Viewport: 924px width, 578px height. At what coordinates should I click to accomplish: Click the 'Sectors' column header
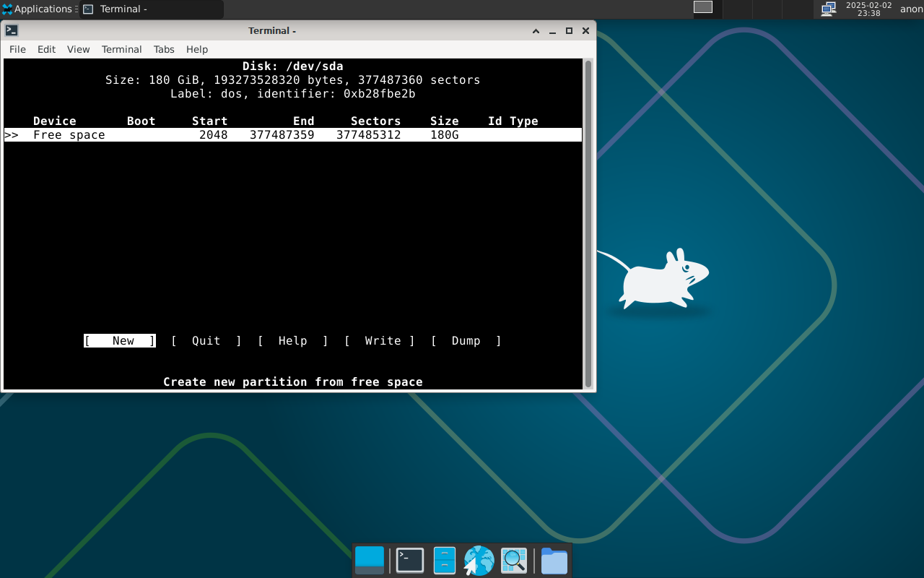[x=376, y=121]
